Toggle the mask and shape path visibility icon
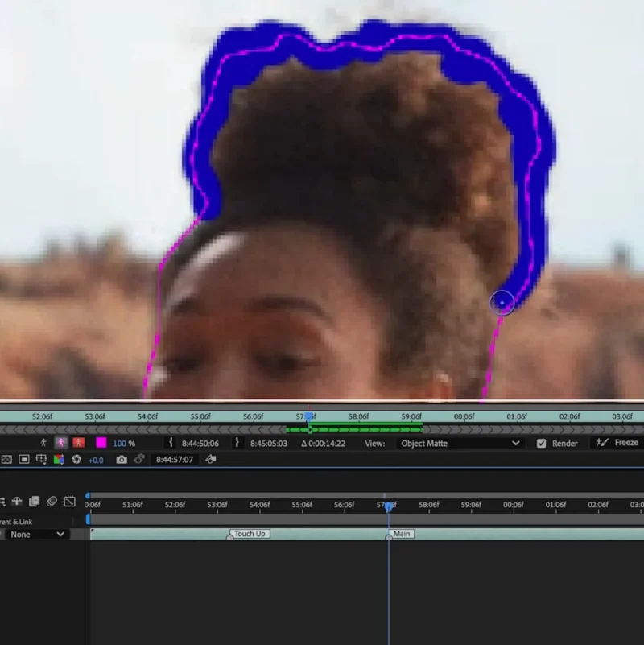The image size is (644, 645). point(24,459)
